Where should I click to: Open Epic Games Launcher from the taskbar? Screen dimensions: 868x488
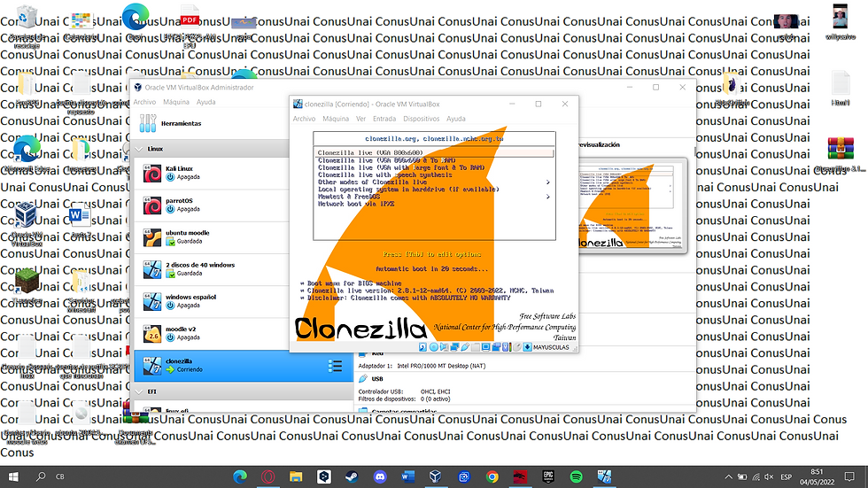pos(548,476)
